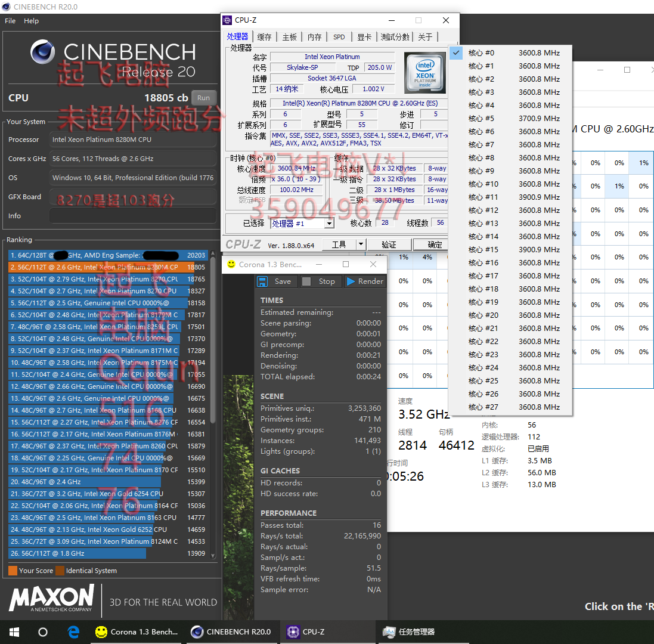654x644 pixels.
Task: Click the MAXON logo in Cinebench footer
Action: pos(52,597)
